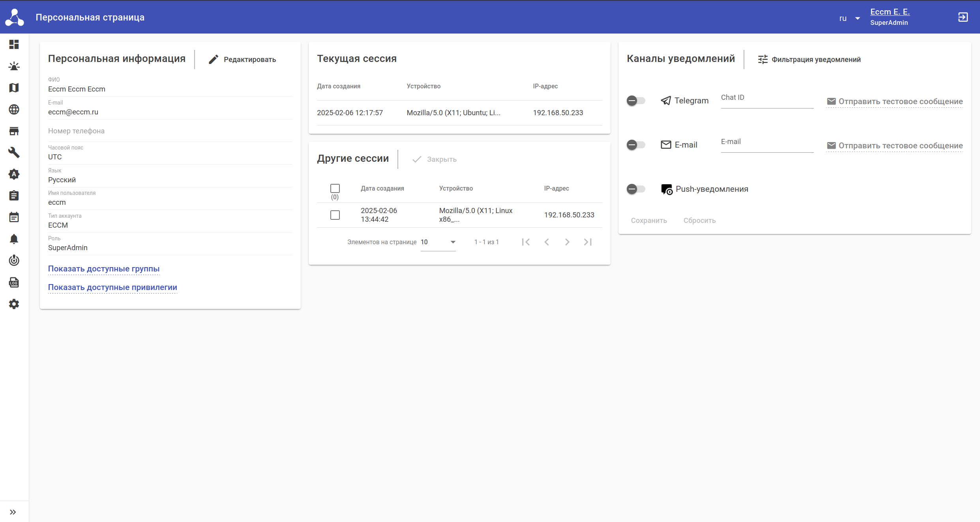Toggle Push-уведомления switch on
Viewport: 980px width, 522px height.
(636, 189)
